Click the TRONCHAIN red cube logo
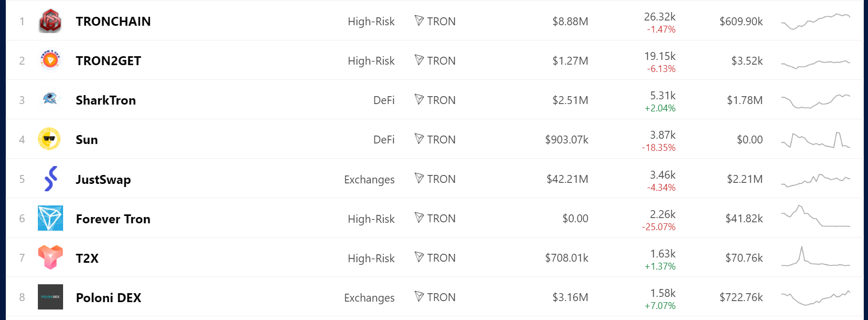Image resolution: width=868 pixels, height=320 pixels. pos(50,21)
